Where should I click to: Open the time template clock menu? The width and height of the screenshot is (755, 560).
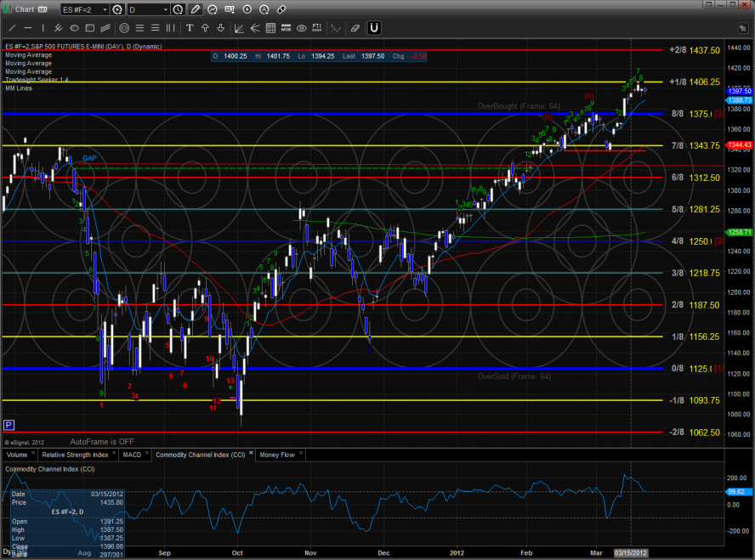[x=178, y=9]
